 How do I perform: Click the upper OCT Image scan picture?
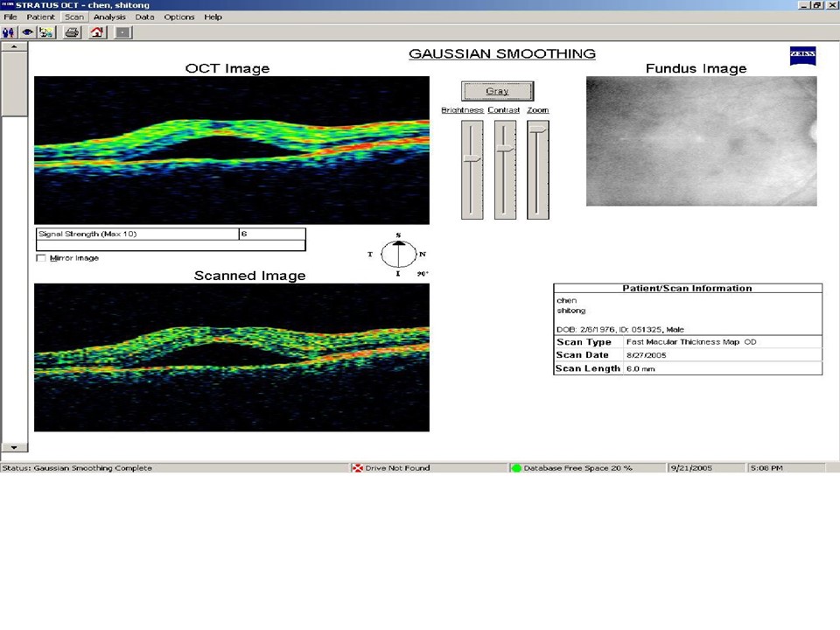click(232, 150)
